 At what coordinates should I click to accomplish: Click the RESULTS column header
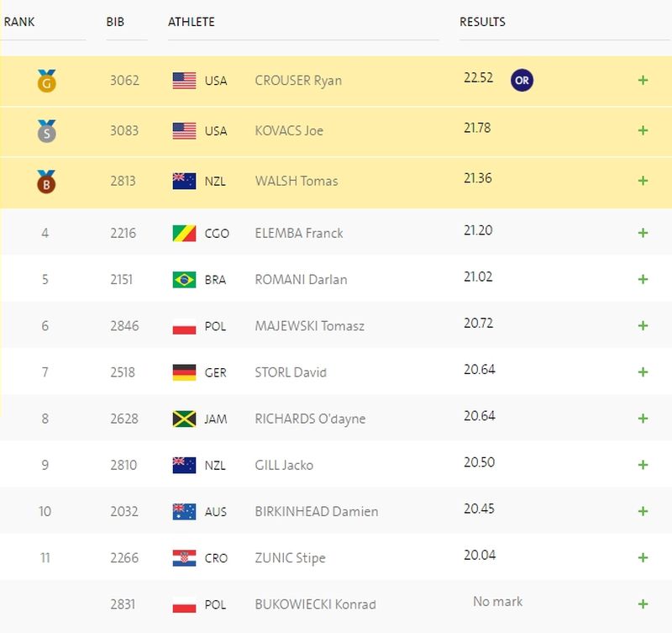pos(482,22)
